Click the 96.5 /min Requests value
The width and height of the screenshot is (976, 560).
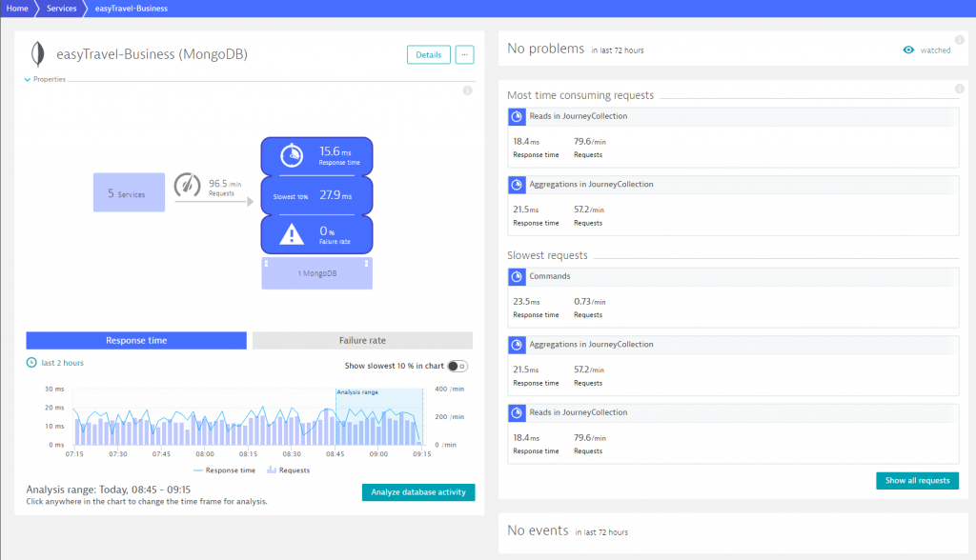(x=225, y=188)
